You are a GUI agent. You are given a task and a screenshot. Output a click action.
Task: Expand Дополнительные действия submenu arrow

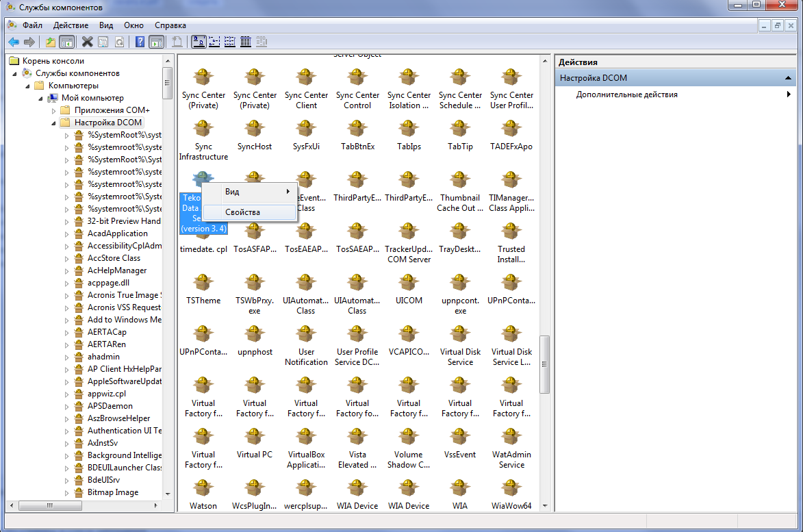tap(789, 94)
